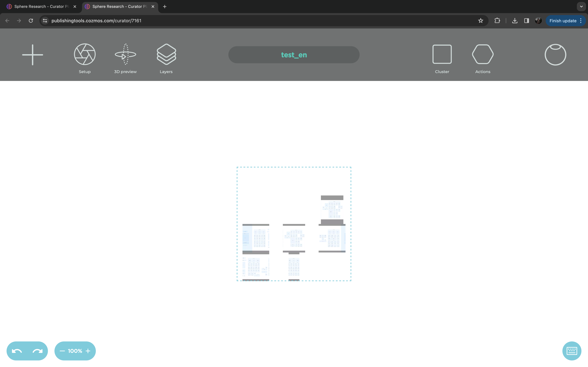Switch to the first Sphere Research tab

39,7
